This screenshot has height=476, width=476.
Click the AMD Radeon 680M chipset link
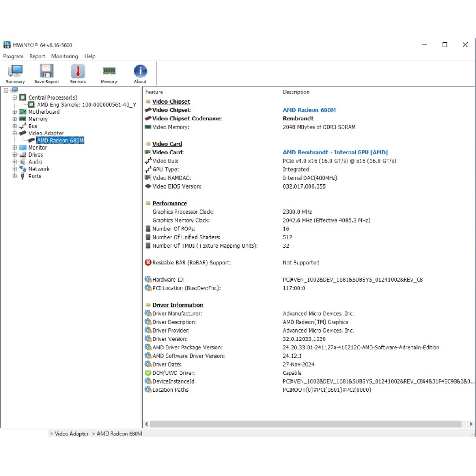click(x=309, y=110)
